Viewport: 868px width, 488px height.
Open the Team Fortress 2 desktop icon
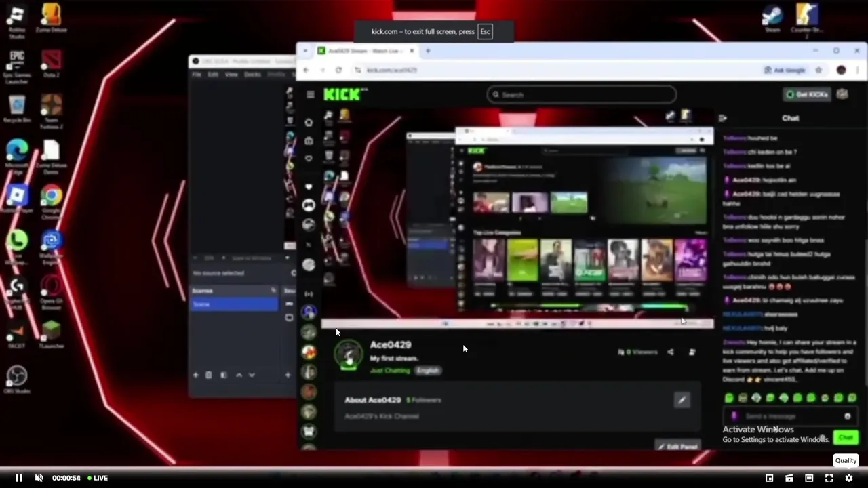(x=52, y=112)
